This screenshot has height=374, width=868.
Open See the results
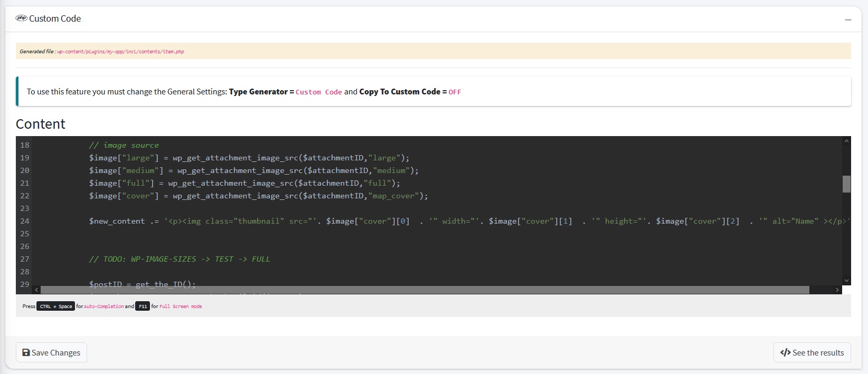pos(812,352)
